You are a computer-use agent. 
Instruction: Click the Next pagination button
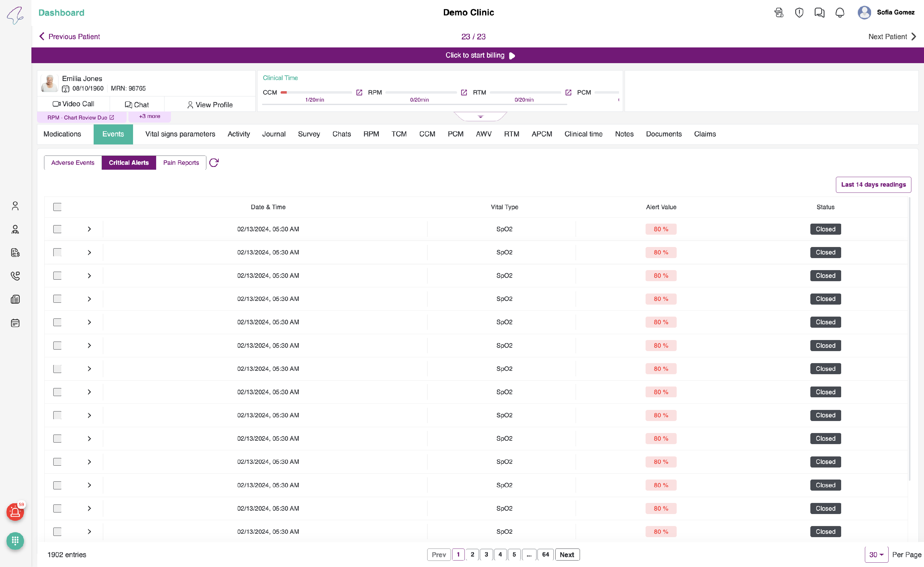tap(567, 555)
